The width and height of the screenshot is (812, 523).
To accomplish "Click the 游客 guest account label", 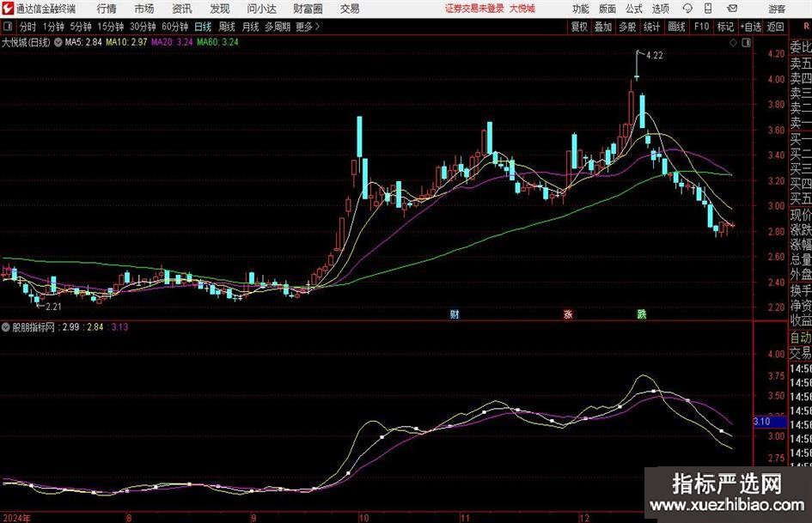I will [x=776, y=9].
